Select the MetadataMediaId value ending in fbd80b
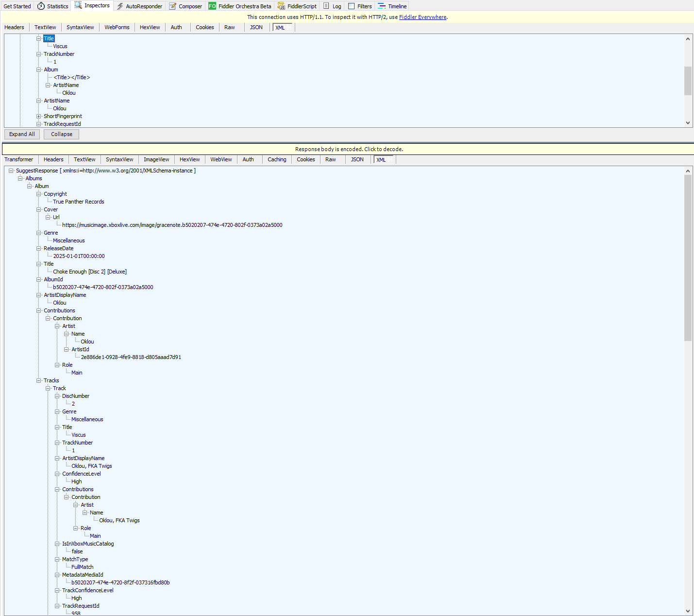Screen dimensions: 694x616 point(120,582)
